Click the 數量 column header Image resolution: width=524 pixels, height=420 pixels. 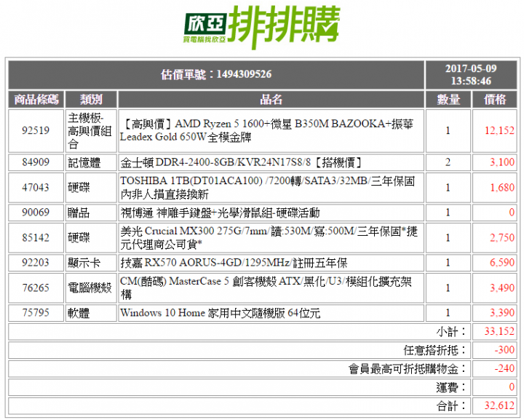pyautogui.click(x=448, y=99)
